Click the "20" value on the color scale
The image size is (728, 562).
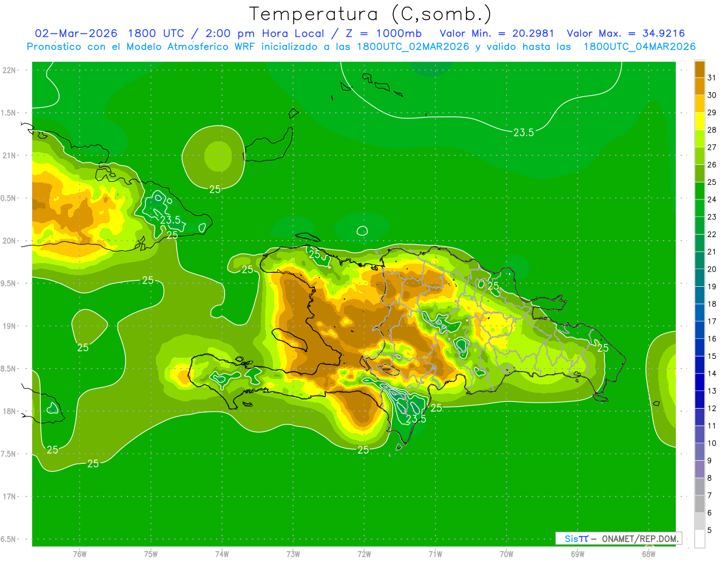[x=712, y=269]
